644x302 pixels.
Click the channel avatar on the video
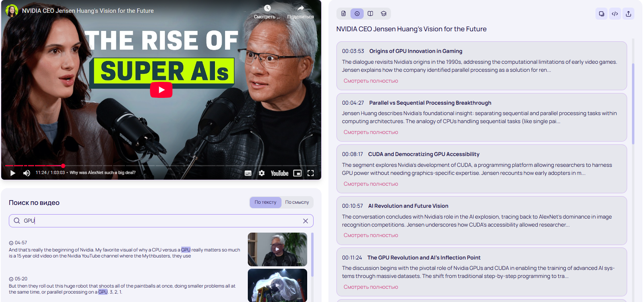click(x=12, y=10)
